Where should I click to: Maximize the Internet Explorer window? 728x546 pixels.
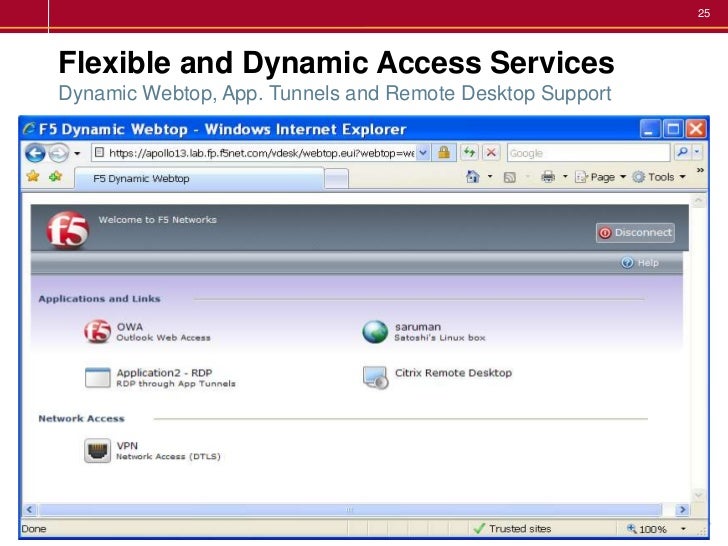[x=673, y=129]
